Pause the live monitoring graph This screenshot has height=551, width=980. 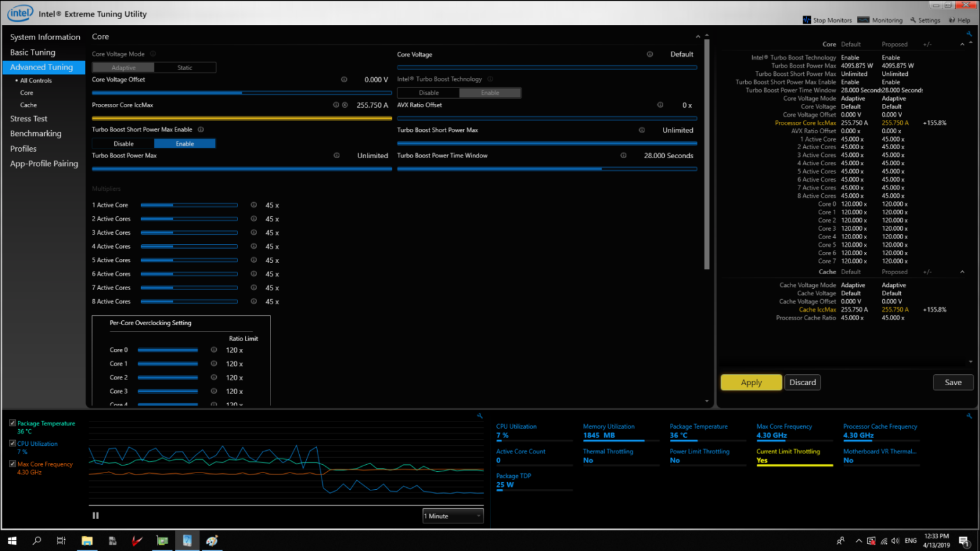click(x=95, y=515)
